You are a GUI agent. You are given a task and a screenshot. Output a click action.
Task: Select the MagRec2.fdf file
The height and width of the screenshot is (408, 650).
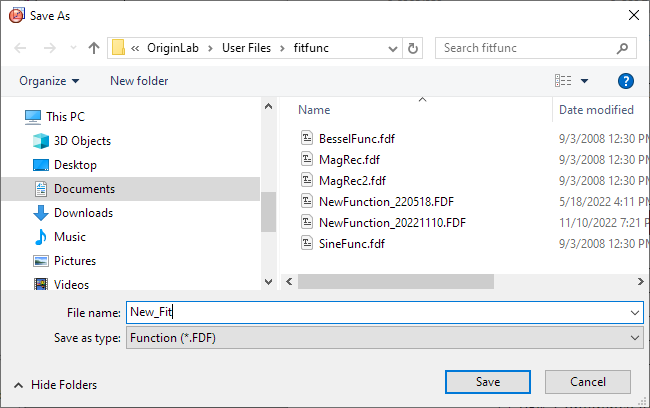click(x=352, y=181)
